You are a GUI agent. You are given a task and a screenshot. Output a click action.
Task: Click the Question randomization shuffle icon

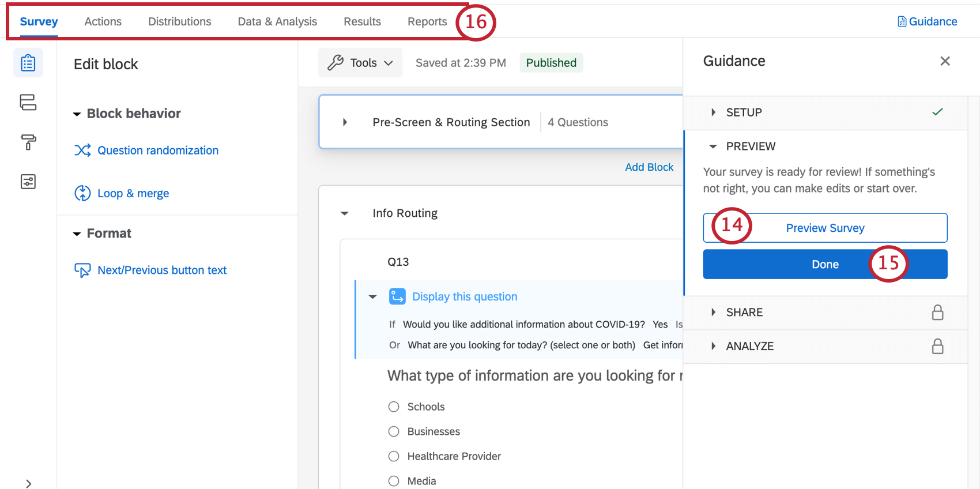(x=82, y=151)
